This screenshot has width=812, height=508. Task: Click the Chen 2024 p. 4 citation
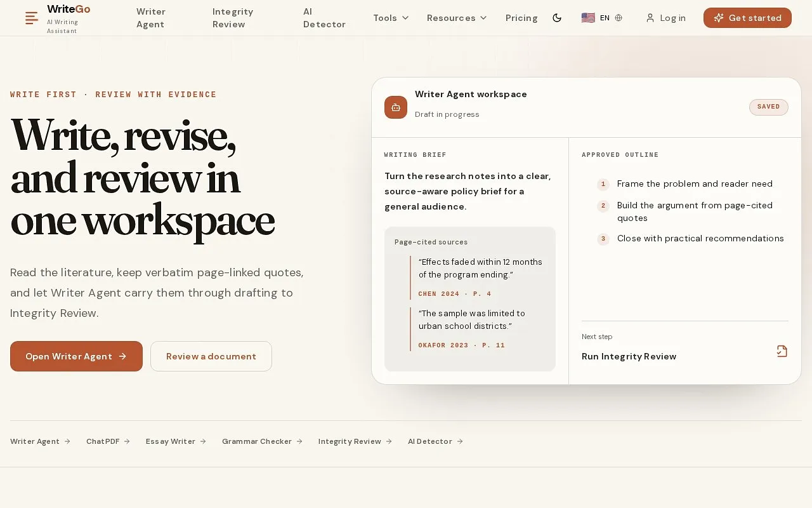coord(455,294)
